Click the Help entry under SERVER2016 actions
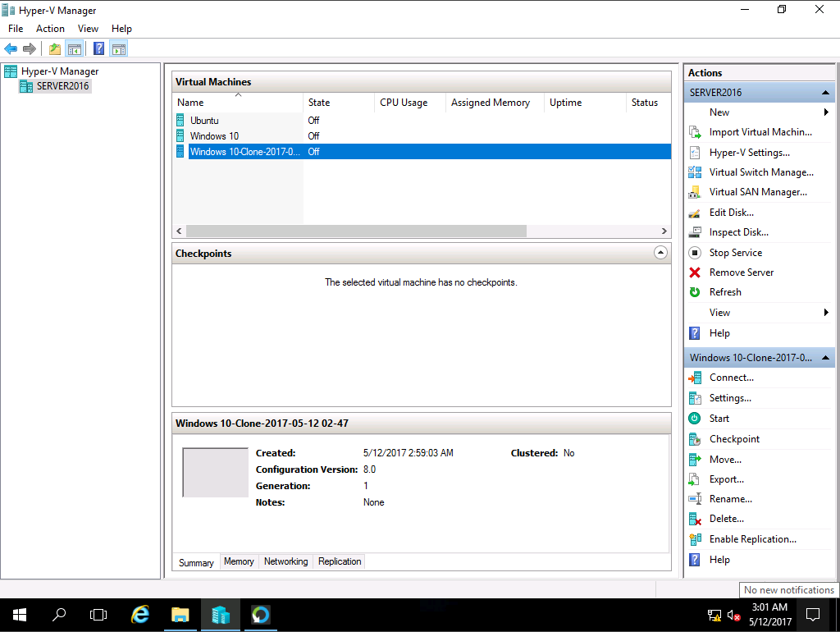This screenshot has width=840, height=632. click(719, 333)
